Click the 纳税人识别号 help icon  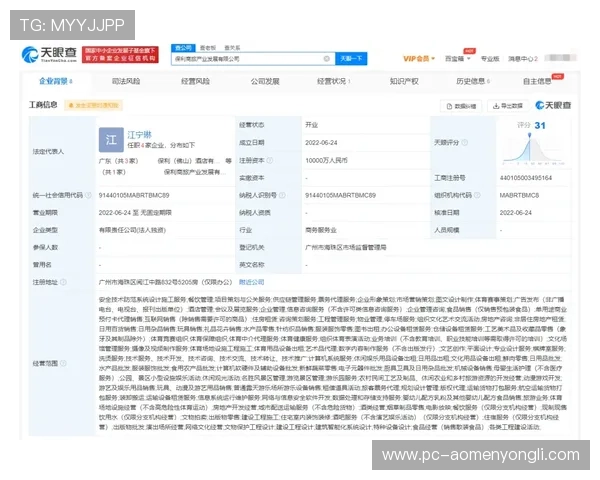coord(282,195)
